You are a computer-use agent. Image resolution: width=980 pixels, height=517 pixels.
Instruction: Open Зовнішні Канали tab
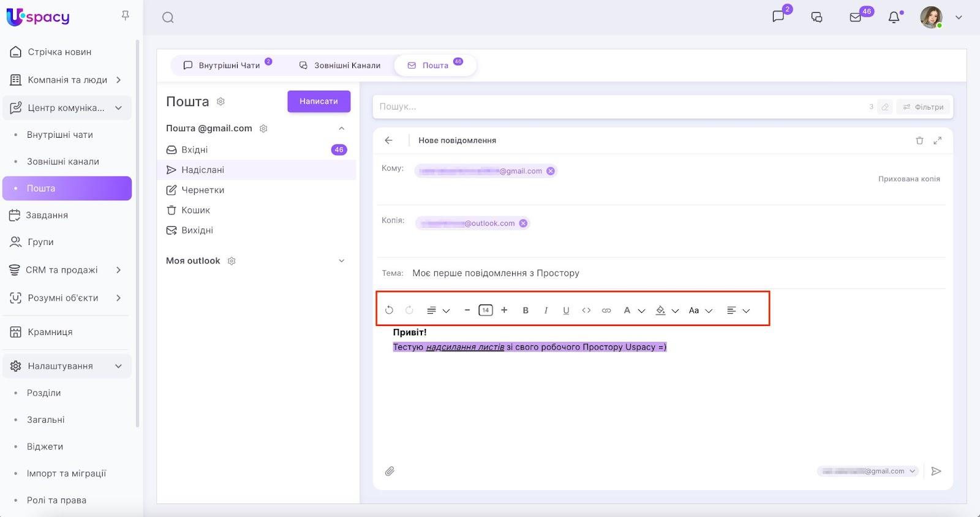(340, 66)
